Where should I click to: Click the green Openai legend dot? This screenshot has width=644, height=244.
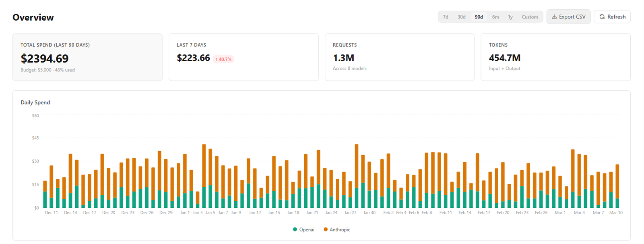(x=295, y=229)
